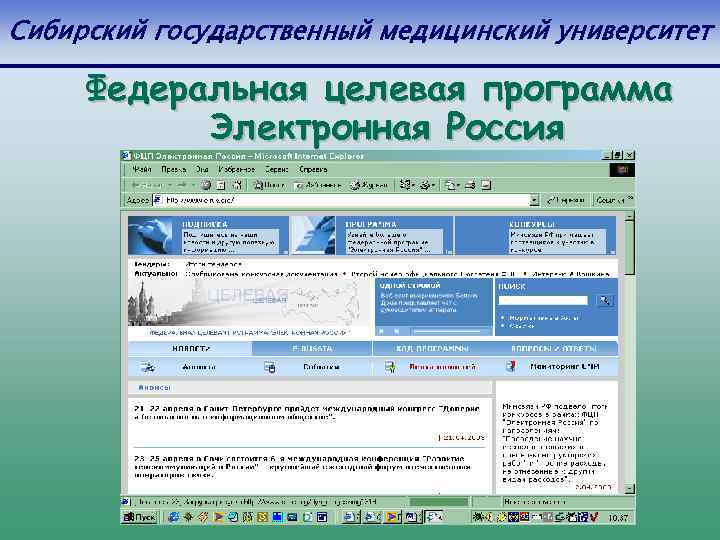Click the Home page toolbar icon
The width and height of the screenshot is (720, 540).
[237, 185]
